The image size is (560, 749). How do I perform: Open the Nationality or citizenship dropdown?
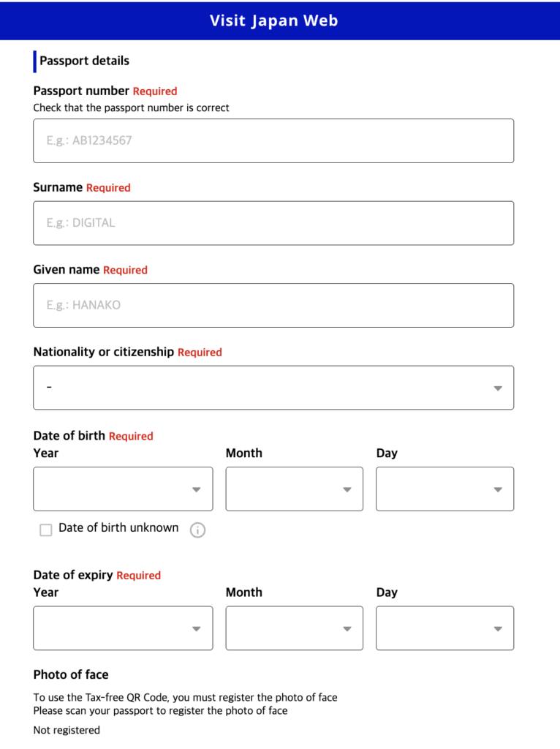[x=273, y=388]
